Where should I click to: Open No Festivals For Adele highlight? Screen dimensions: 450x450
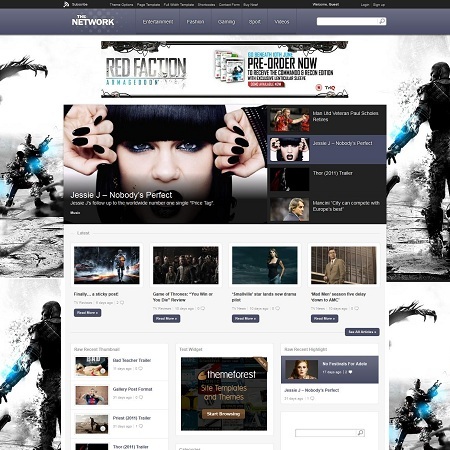tap(345, 364)
